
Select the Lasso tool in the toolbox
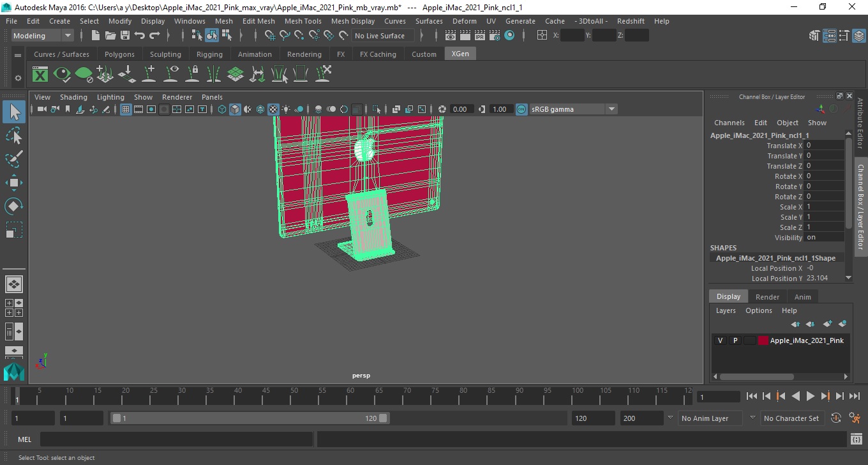click(14, 135)
